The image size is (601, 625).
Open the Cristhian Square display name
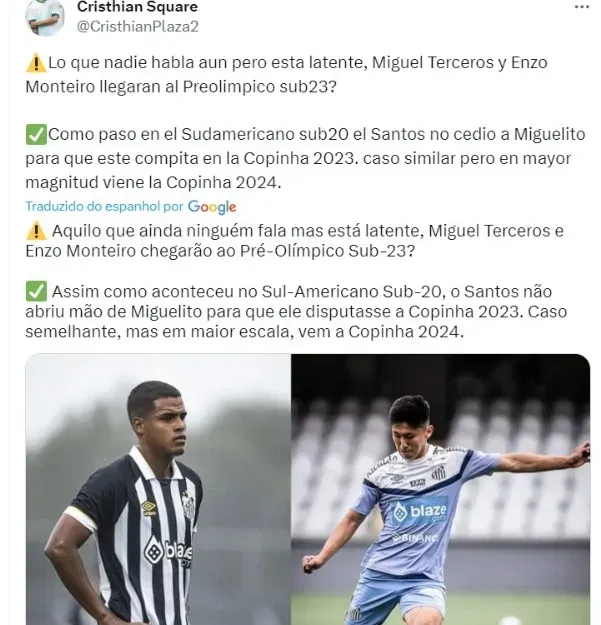click(137, 6)
